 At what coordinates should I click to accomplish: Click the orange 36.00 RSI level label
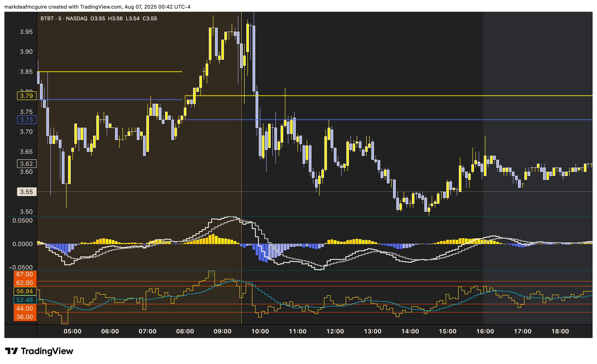coord(25,317)
